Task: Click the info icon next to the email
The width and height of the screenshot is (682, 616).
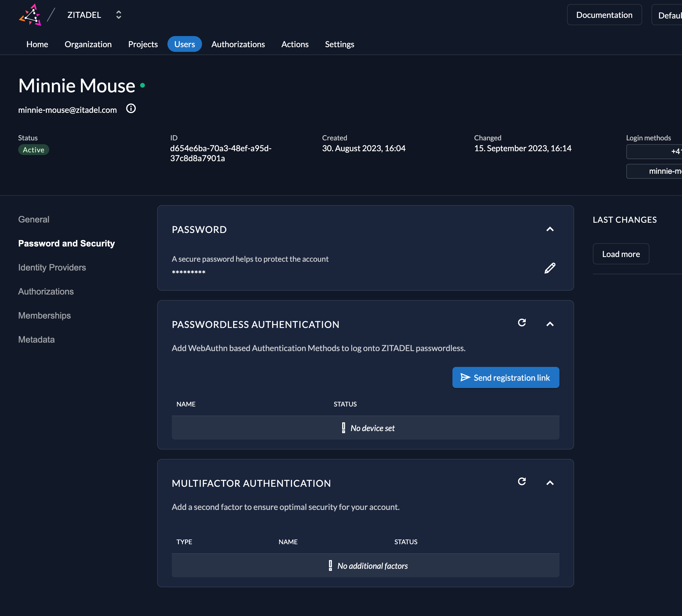Action: [131, 108]
